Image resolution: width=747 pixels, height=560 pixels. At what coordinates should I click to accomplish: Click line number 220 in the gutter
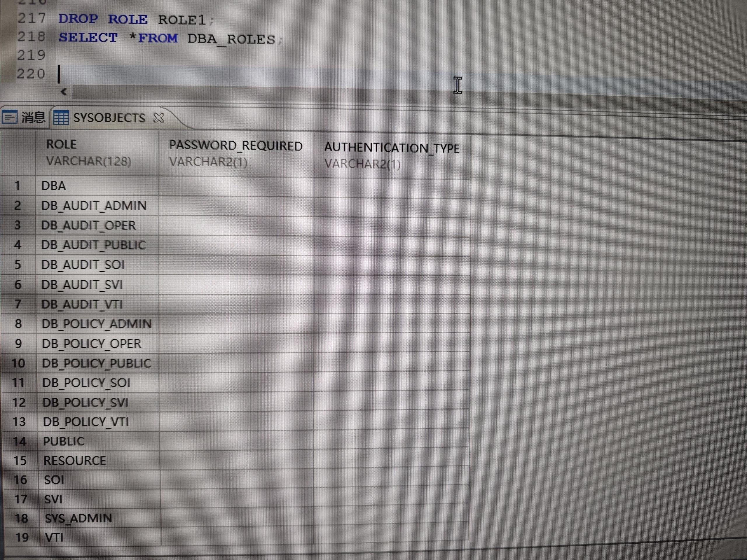click(31, 74)
